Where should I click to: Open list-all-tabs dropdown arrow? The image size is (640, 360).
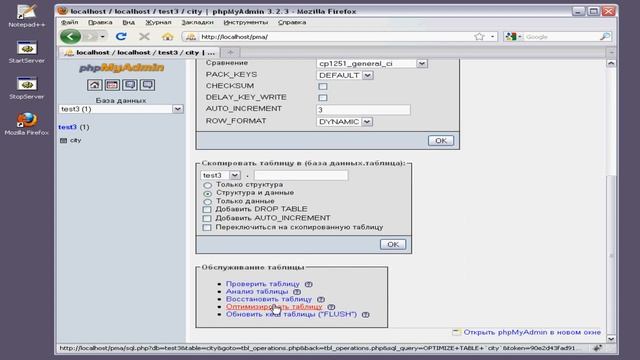point(611,53)
